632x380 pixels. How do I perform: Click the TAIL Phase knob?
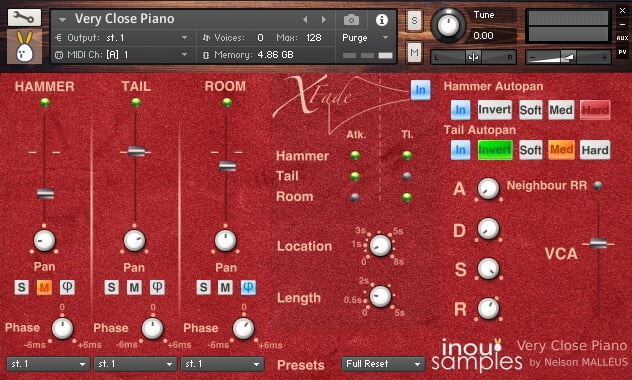(153, 328)
